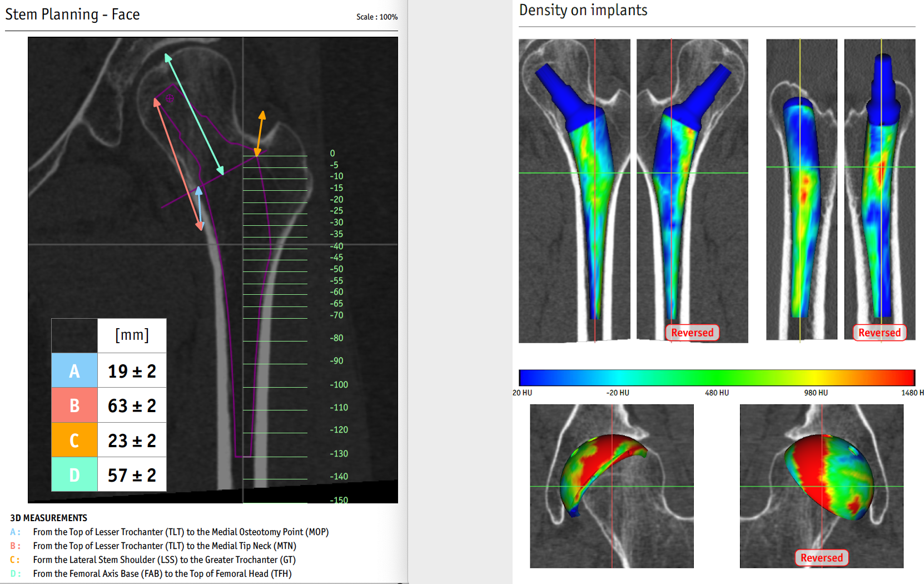Select the blue A color cell
Viewport: 924px width, 584px height.
click(x=74, y=370)
